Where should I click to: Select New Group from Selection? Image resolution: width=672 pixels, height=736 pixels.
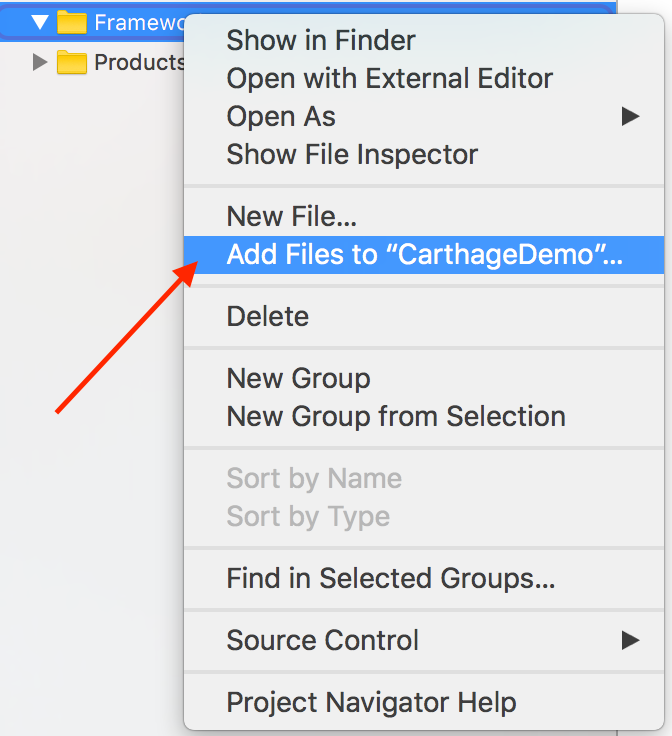396,416
